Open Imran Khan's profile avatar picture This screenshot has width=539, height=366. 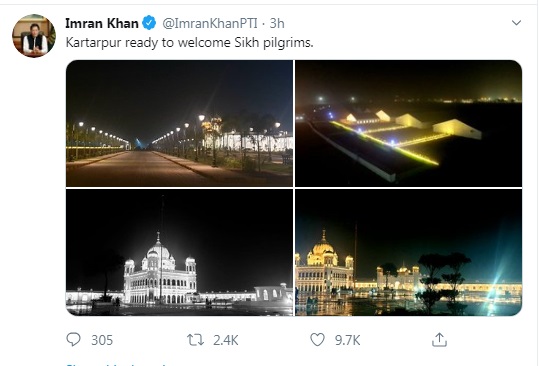pos(34,36)
